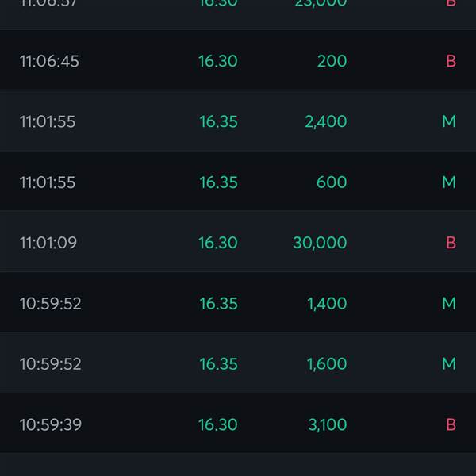The height and width of the screenshot is (476, 476).
Task: Click the green M marker beside 2,400
Action: pos(449,121)
